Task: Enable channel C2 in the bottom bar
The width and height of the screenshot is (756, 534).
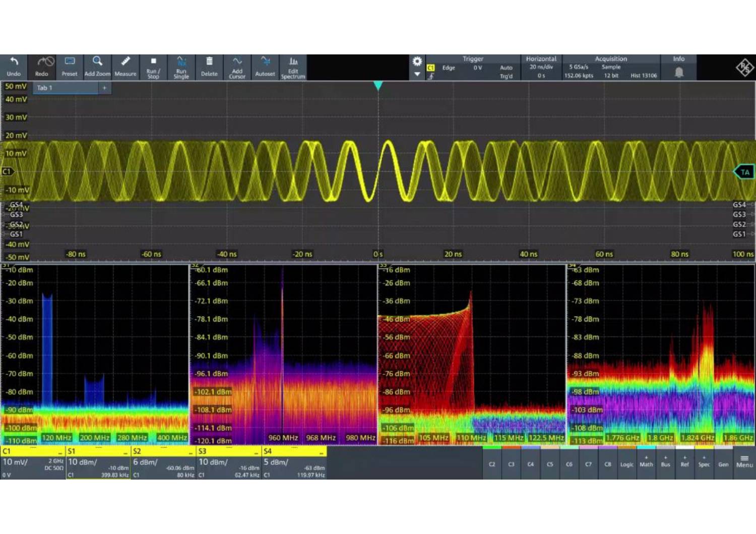Action: [492, 464]
